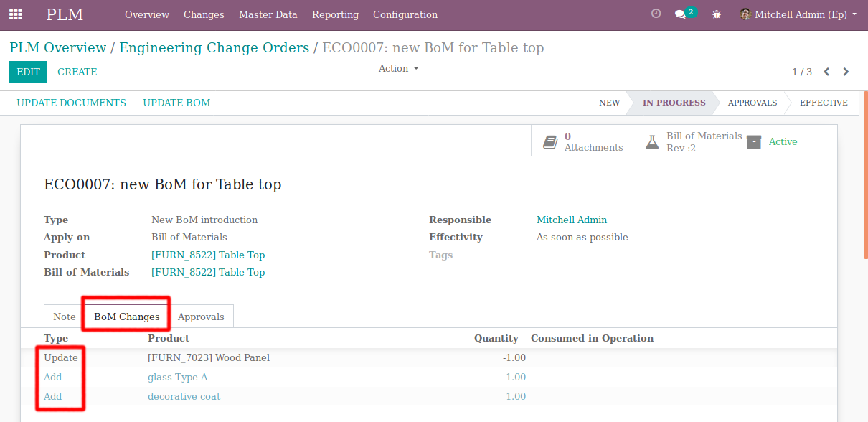Viewport: 868px width, 422px height.
Task: Open Engineering Change Orders breadcrumb link
Action: pos(214,48)
